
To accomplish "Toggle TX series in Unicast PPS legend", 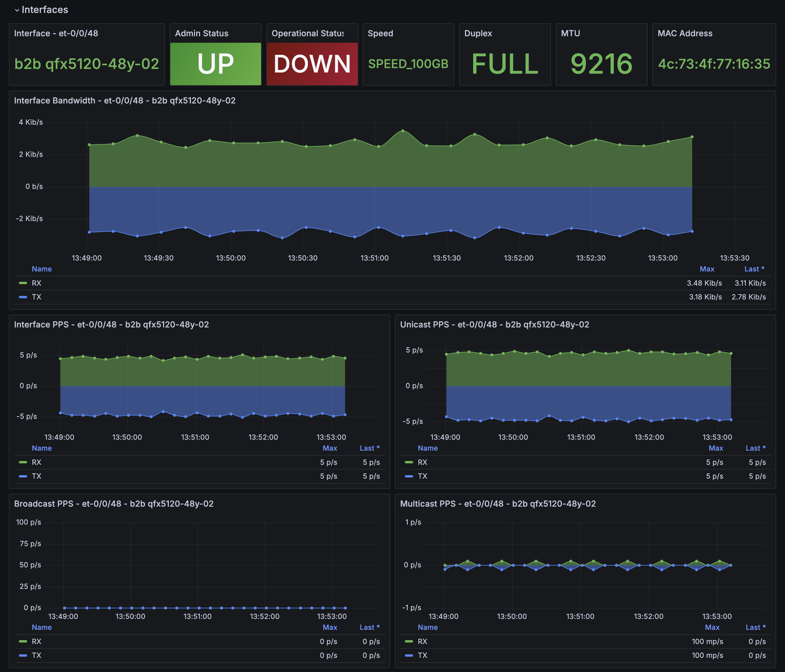I will (x=423, y=476).
